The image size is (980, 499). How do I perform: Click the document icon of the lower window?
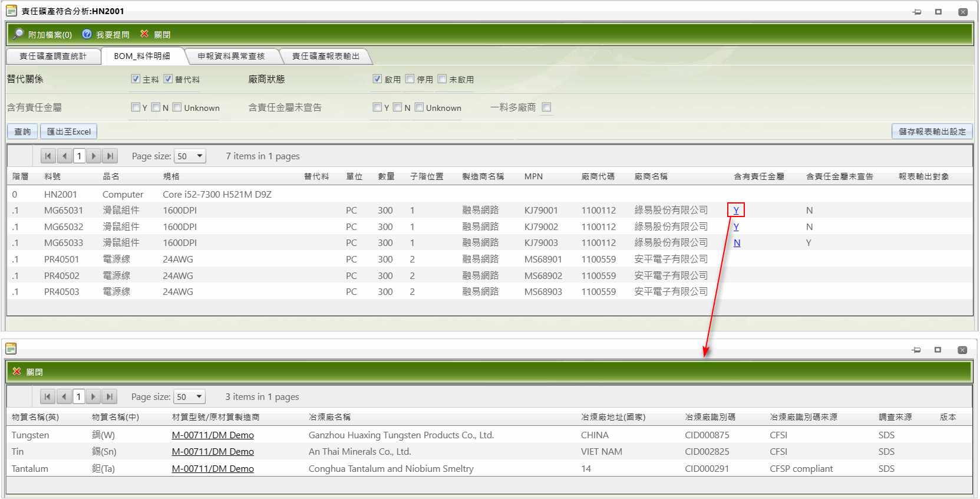click(11, 349)
